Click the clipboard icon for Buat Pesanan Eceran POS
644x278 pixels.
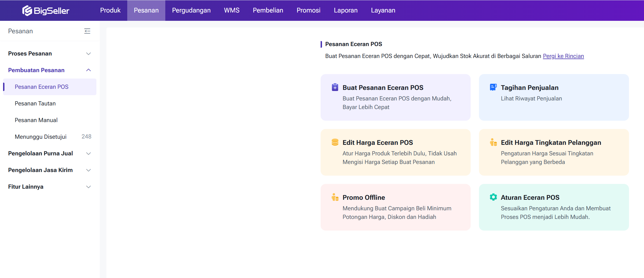pyautogui.click(x=335, y=87)
